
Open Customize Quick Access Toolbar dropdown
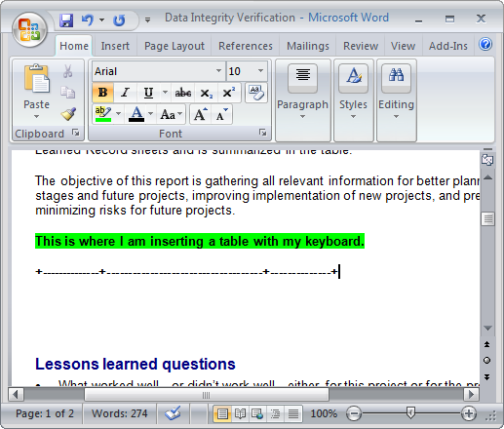coord(147,20)
